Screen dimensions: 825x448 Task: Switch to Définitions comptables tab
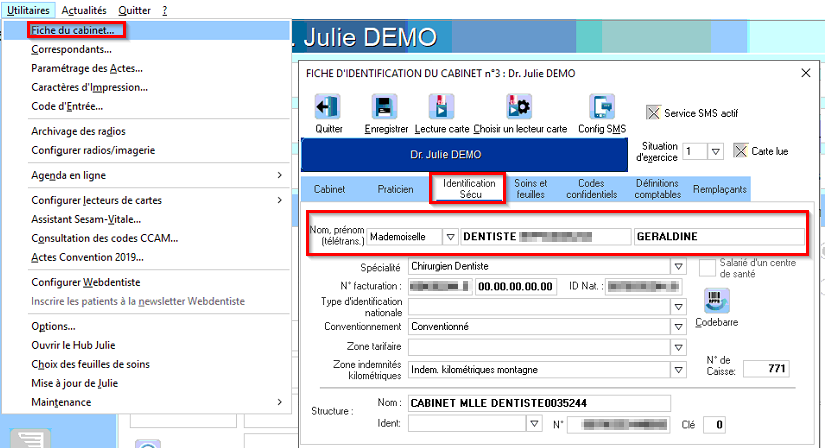point(657,189)
